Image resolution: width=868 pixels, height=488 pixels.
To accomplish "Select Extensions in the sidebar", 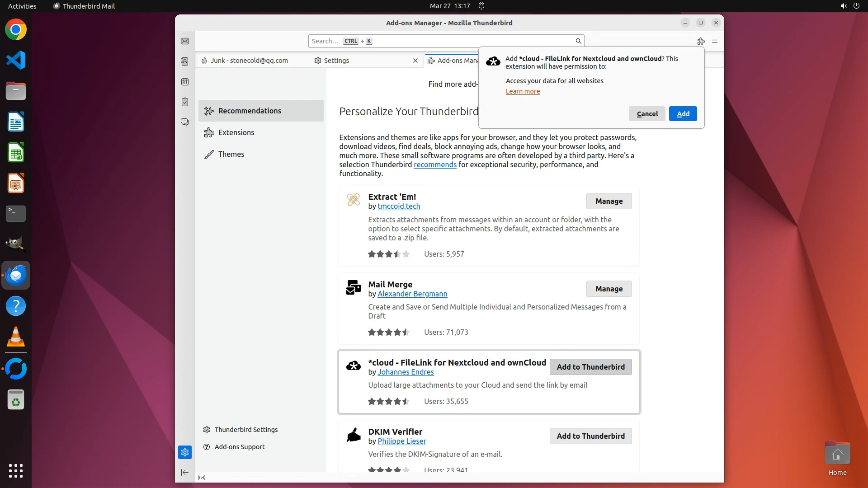I will point(236,132).
